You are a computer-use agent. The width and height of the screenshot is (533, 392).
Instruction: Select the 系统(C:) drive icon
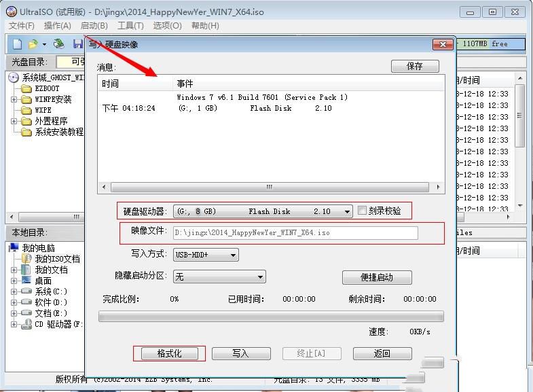[x=26, y=291]
